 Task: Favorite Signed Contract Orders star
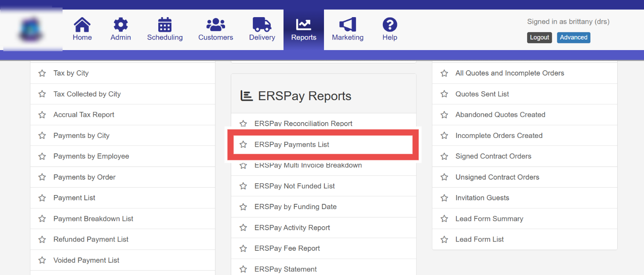444,156
